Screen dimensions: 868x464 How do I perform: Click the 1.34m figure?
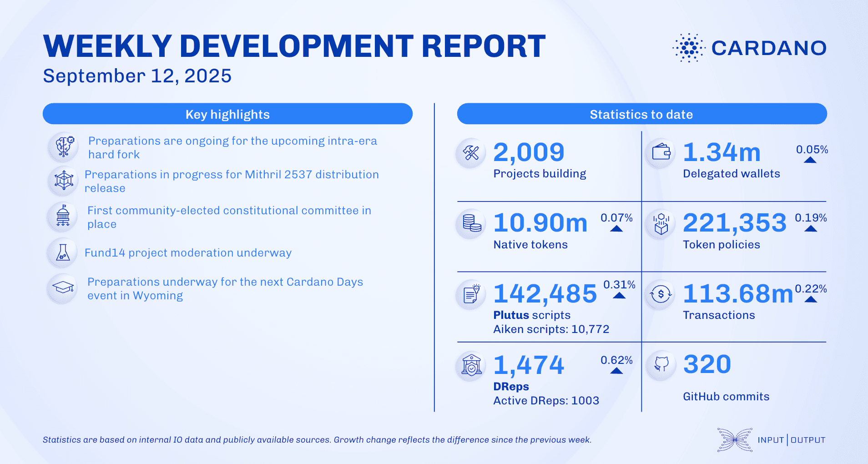pos(722,152)
